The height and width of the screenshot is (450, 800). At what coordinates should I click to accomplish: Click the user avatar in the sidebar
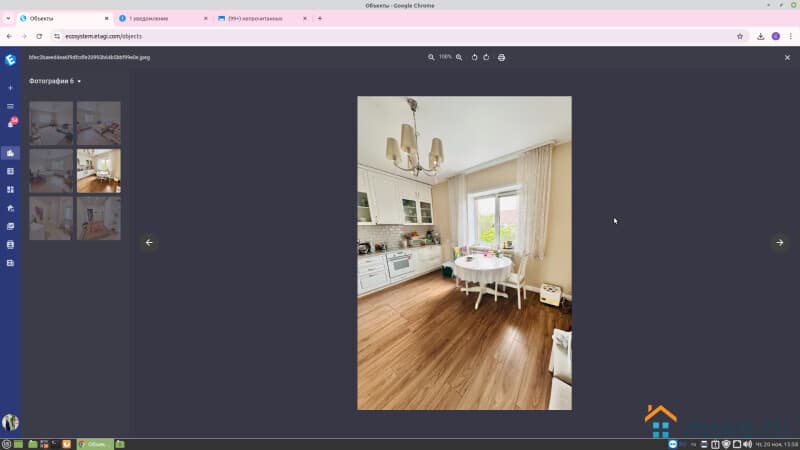(x=11, y=422)
